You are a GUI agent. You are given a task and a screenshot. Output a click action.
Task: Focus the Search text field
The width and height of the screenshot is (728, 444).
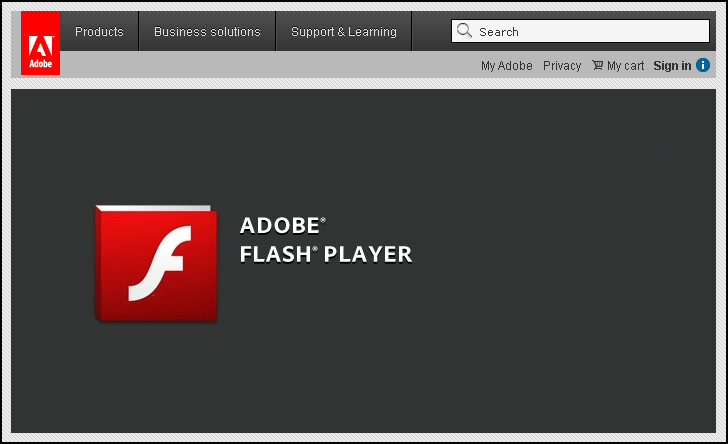tap(590, 32)
